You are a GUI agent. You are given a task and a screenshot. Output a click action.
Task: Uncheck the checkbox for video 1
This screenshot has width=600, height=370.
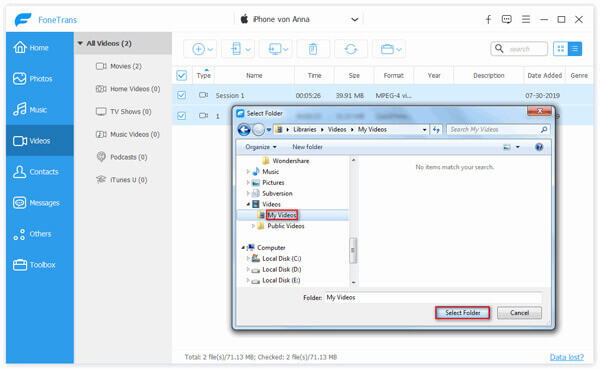[x=181, y=116]
